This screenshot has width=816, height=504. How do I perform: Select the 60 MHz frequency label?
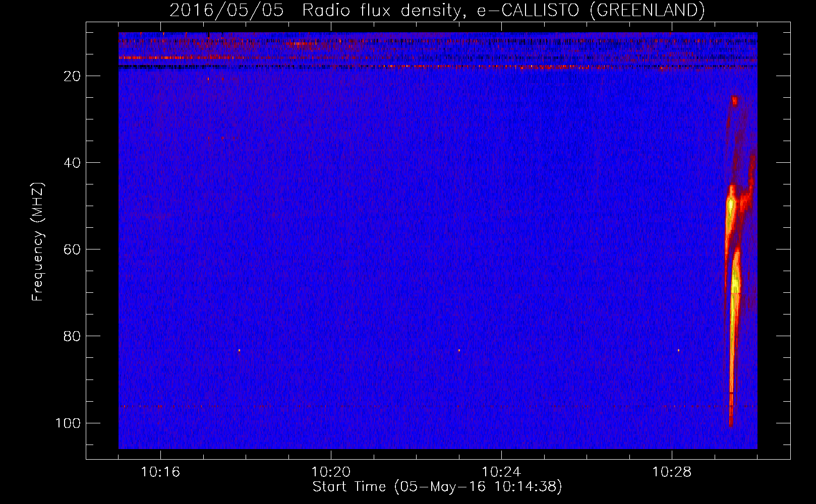(72, 249)
